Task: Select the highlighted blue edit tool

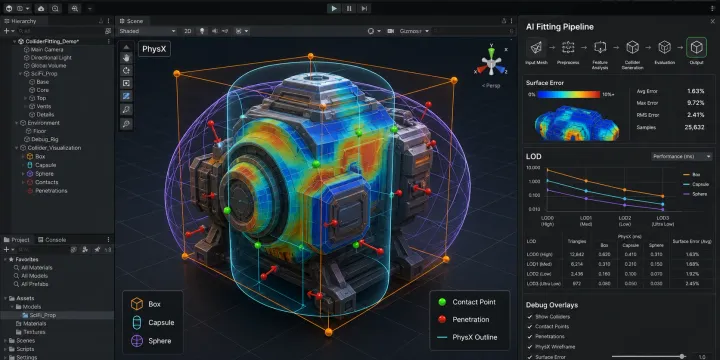Action: [126, 96]
